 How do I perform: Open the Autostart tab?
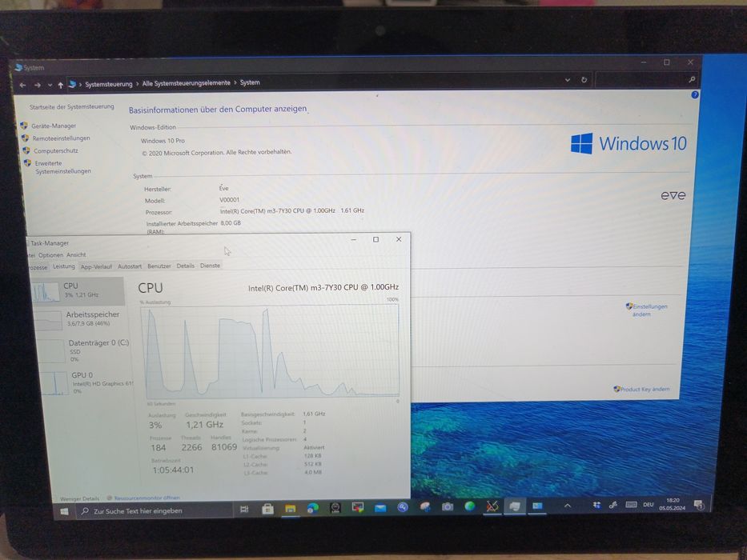coord(130,266)
